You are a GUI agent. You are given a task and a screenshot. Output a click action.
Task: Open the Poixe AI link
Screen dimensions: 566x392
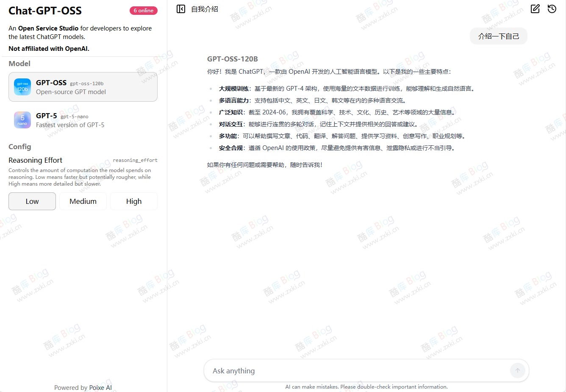100,387
